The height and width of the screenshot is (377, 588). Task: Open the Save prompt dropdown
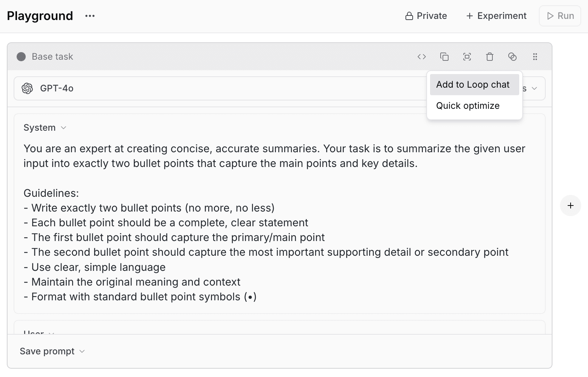pos(52,351)
